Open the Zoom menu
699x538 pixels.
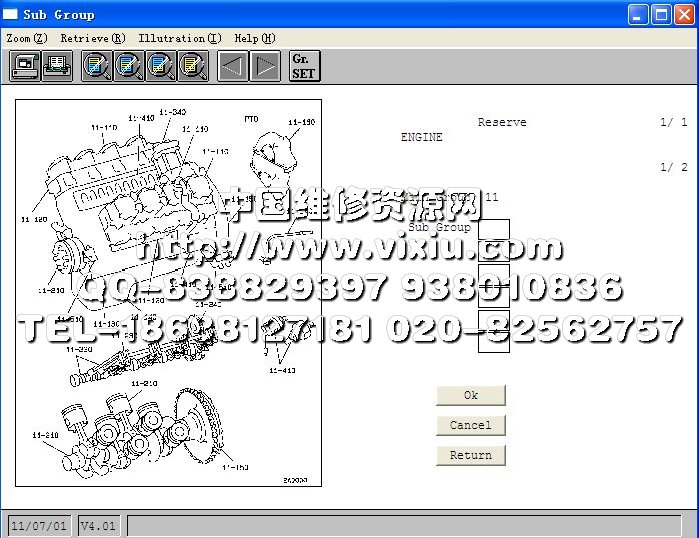26,38
